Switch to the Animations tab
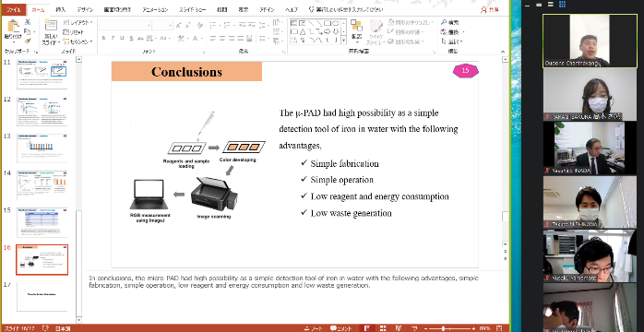The image size is (644, 332). coord(155,9)
